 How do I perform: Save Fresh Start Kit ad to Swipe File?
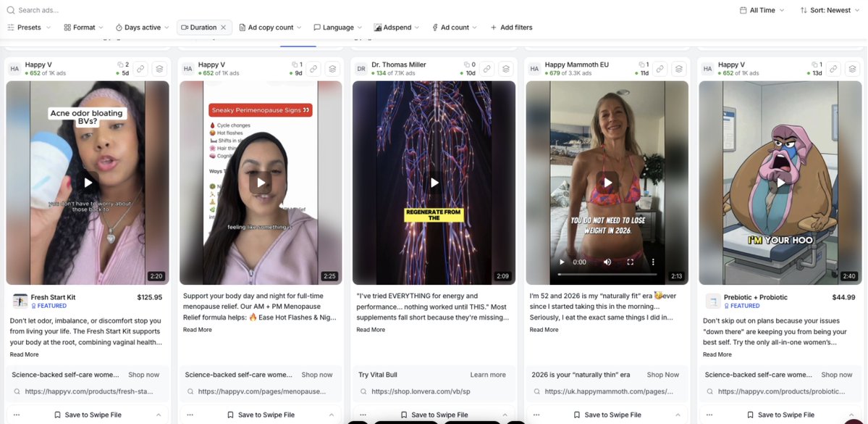[x=88, y=415]
